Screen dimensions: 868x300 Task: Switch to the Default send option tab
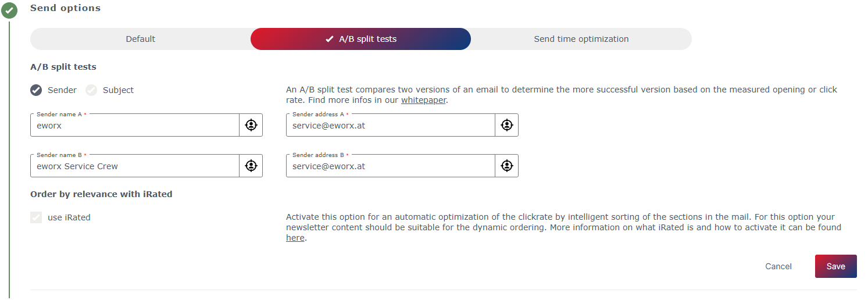click(140, 39)
